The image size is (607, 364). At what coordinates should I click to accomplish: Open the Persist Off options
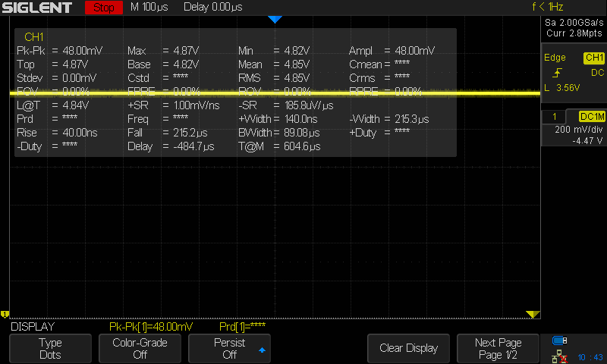pos(230,348)
